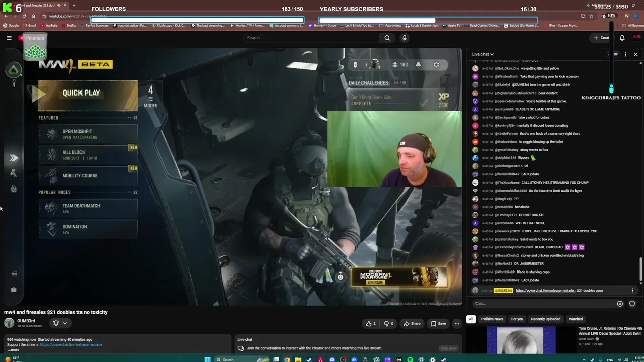Open YouTube notifications bell in header

[x=622, y=38]
